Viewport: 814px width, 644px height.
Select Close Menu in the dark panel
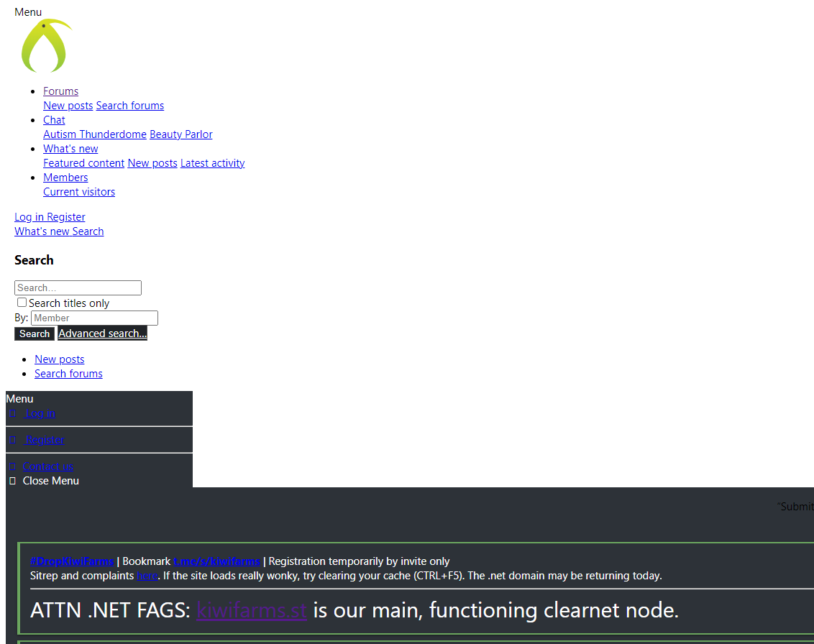(51, 481)
